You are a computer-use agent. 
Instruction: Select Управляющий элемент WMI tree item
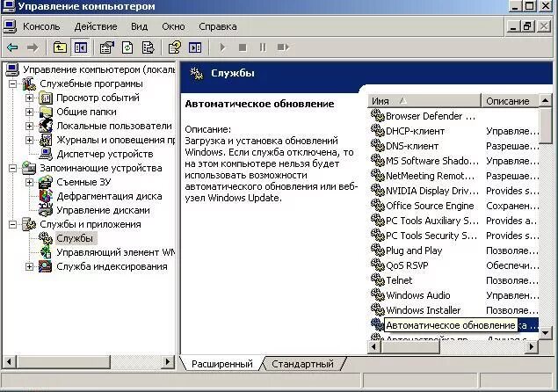point(115,252)
